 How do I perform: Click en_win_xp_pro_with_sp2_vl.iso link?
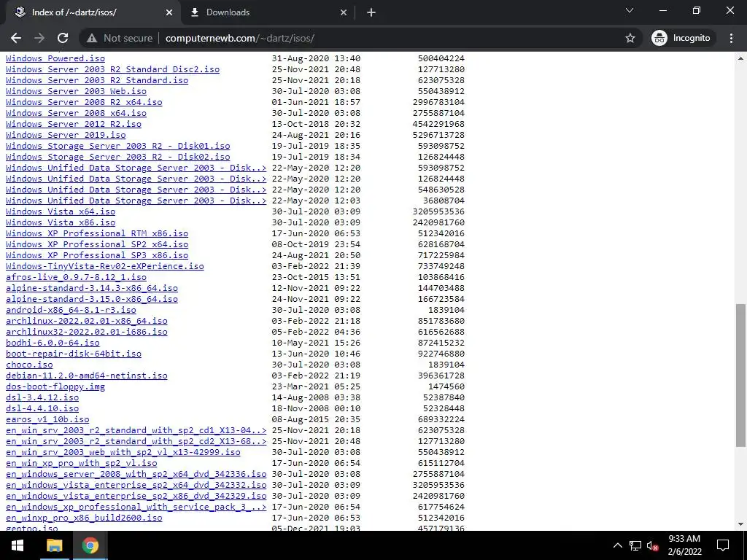tap(82, 463)
